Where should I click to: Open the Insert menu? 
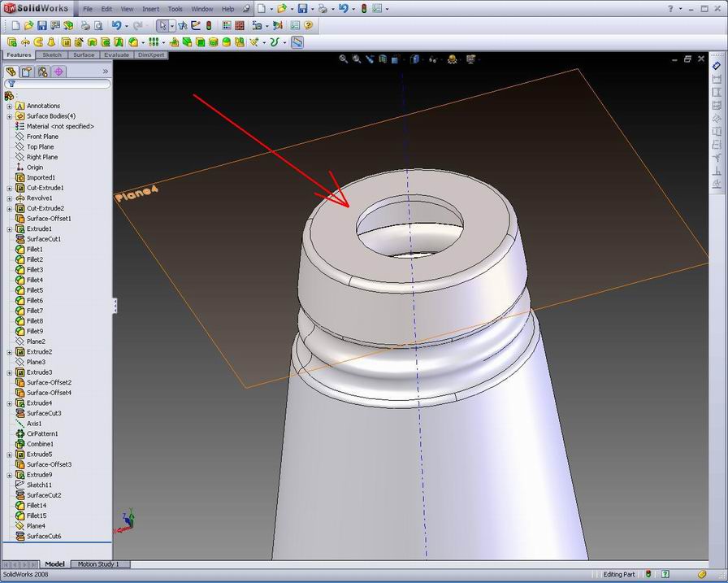click(150, 9)
